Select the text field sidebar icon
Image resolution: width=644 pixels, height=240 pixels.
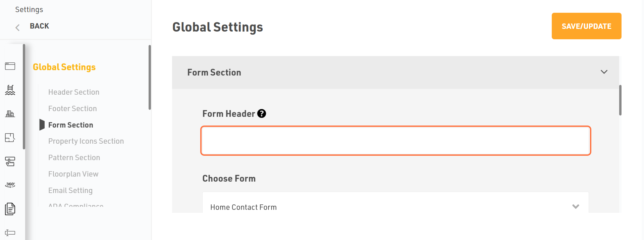(10, 233)
